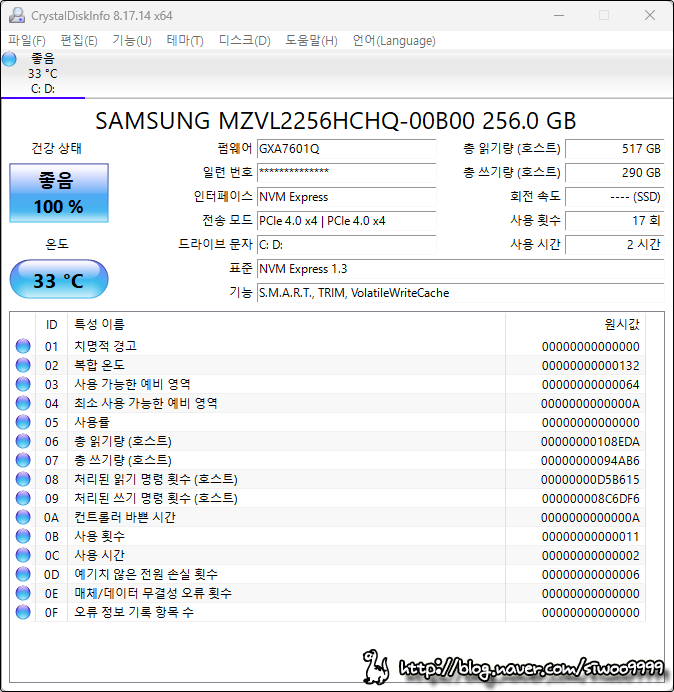Click the raw value 0000000000064
Viewport: 674px width, 692px height.
click(591, 384)
